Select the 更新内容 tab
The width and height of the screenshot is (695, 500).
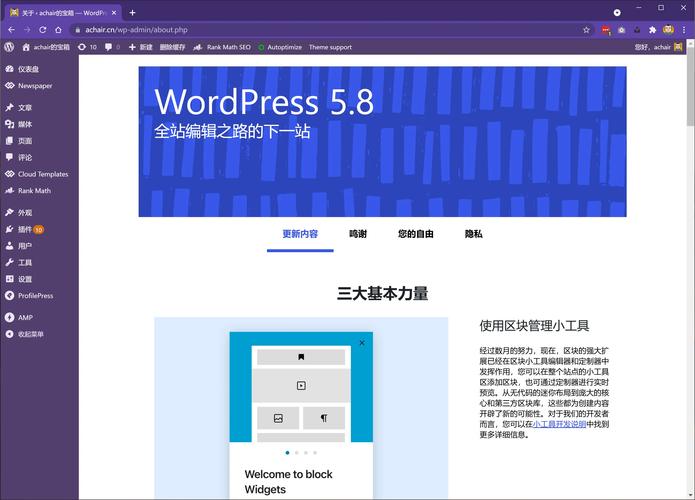point(300,234)
